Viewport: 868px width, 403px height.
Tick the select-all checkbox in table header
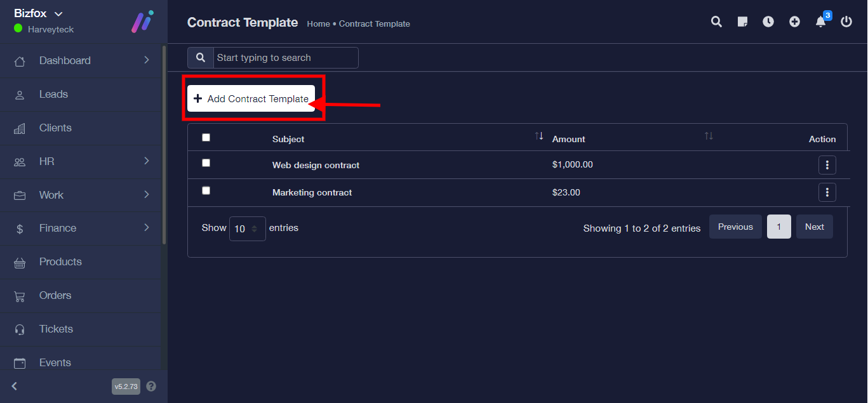(206, 138)
